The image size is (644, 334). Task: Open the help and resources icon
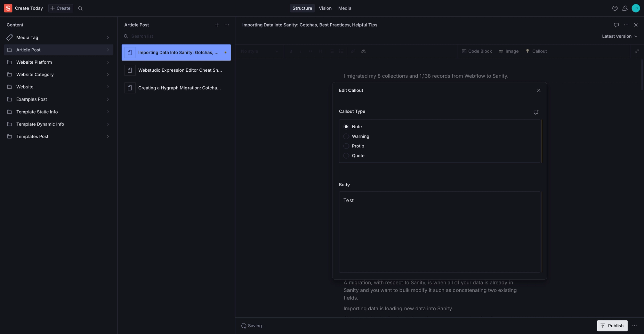pos(615,8)
